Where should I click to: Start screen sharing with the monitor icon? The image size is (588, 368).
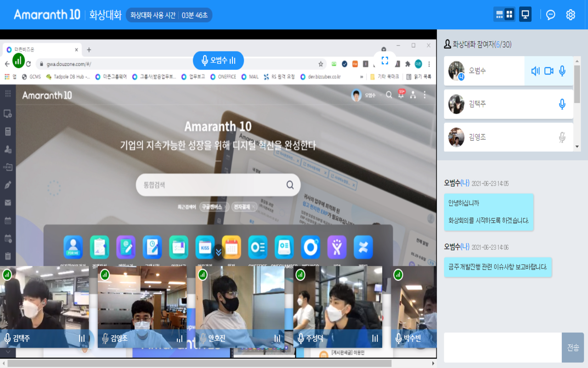[525, 14]
